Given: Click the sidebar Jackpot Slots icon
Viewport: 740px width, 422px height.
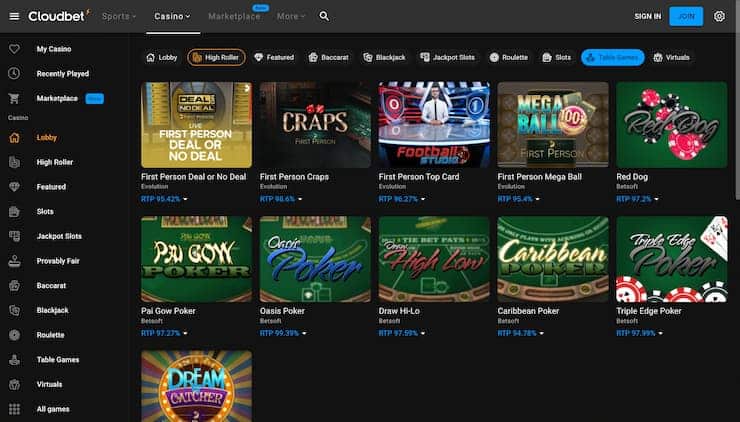Looking at the screenshot, I should click(x=14, y=236).
